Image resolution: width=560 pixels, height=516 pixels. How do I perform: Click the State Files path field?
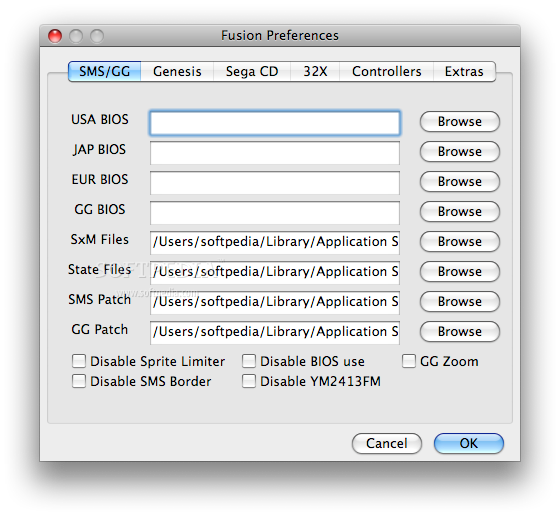coord(275,273)
